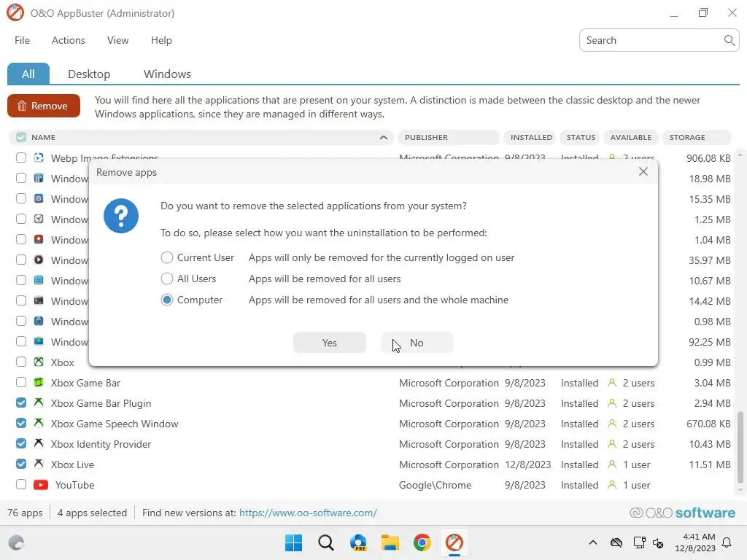Click the Xbox Game Bar icon
Screen dimensions: 747x560
(x=39, y=382)
